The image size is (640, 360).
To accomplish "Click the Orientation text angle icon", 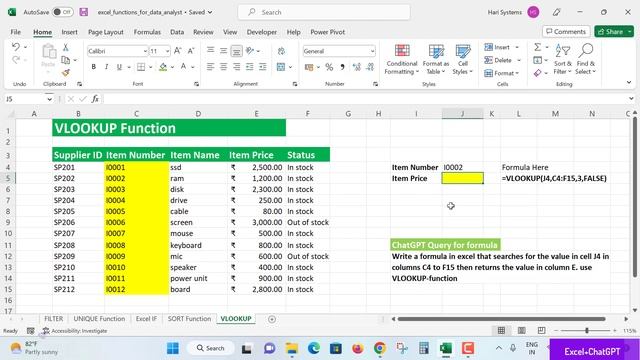I will click(x=250, y=51).
